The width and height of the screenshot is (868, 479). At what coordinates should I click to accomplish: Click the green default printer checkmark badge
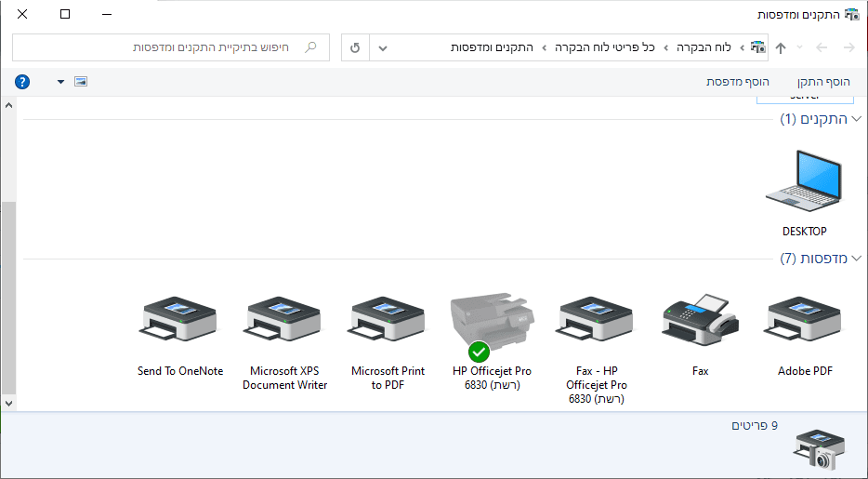(479, 352)
